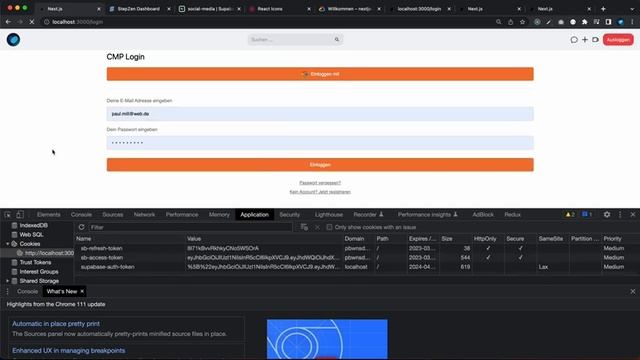Switch to StepZen Dashboard browser tab
The image size is (640, 360).
click(x=139, y=9)
